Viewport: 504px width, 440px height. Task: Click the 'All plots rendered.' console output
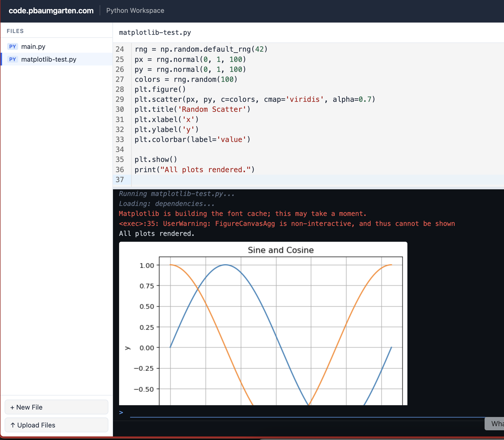[x=157, y=234]
